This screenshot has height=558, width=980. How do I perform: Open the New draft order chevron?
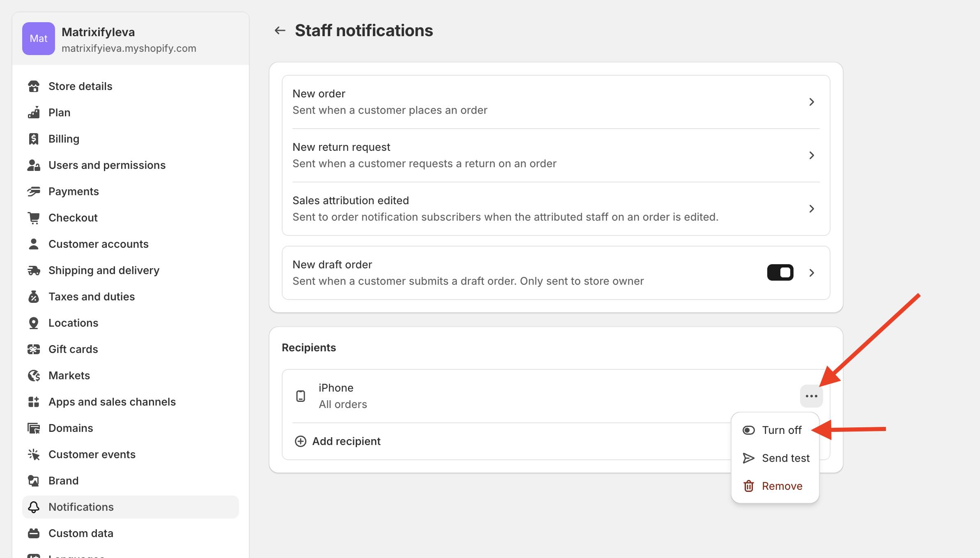[x=811, y=273]
